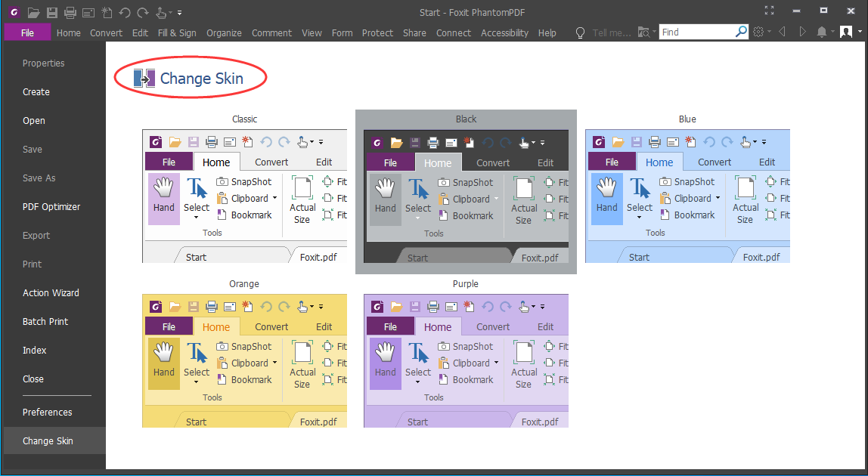The image size is (868, 476).
Task: Click the floppy disk save icon in quick access toolbar
Action: click(x=51, y=12)
